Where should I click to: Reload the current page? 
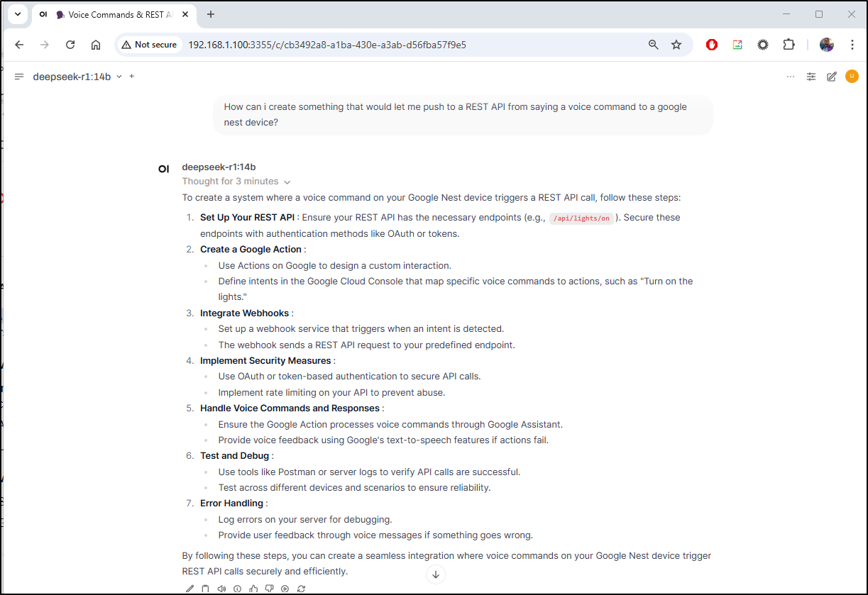[x=70, y=45]
